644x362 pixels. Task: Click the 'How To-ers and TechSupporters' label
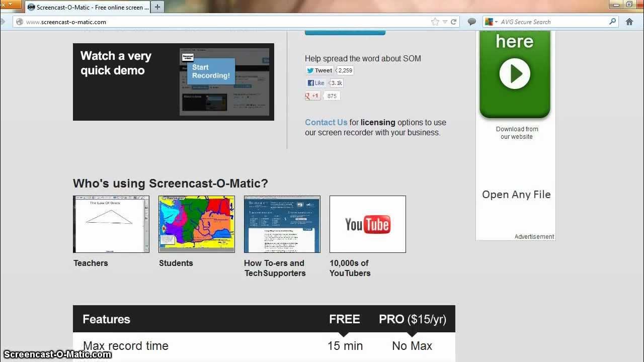click(275, 268)
